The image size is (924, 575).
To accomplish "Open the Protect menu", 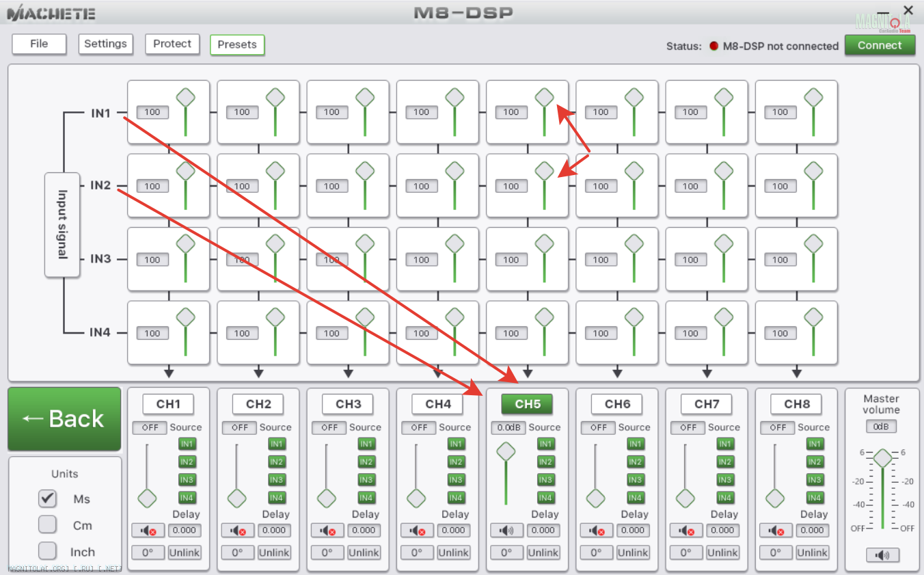I will click(172, 44).
